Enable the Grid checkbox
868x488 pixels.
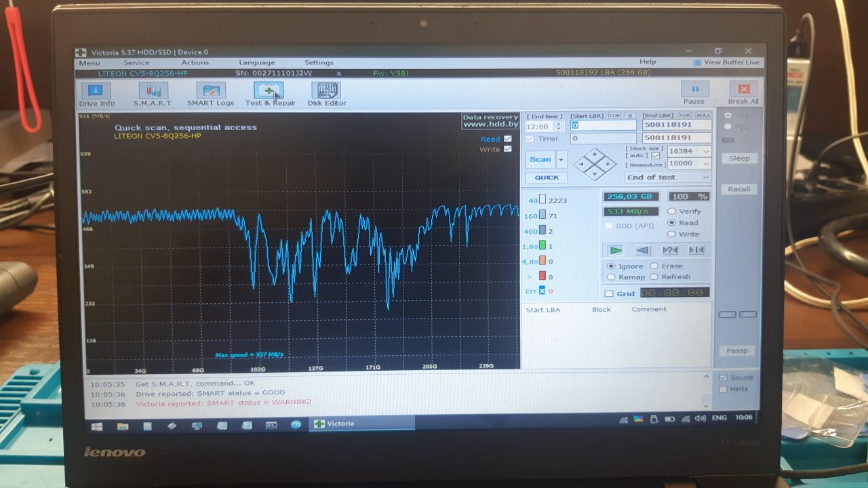[x=609, y=293]
